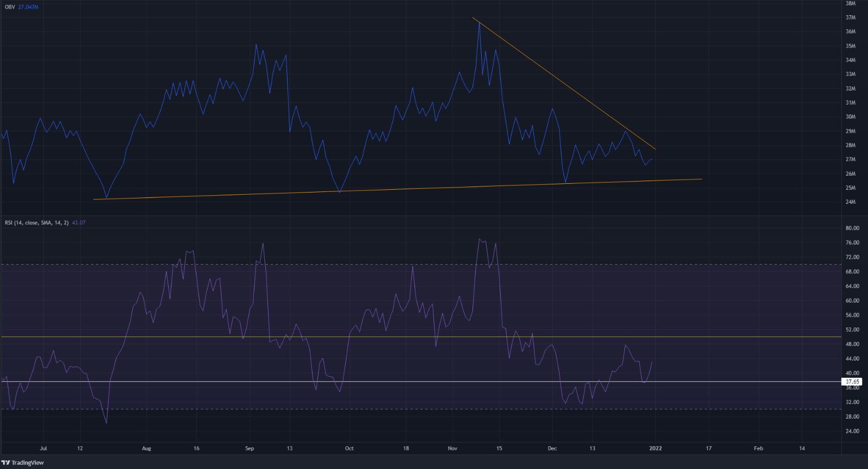The width and height of the screenshot is (868, 469).
Task: Click the Dec date label on time axis
Action: (x=552, y=448)
